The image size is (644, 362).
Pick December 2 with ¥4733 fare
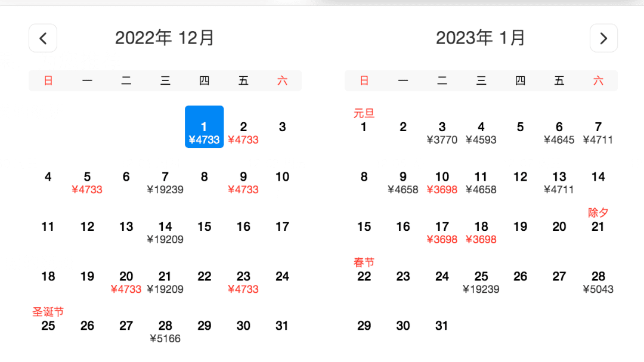coord(243,132)
